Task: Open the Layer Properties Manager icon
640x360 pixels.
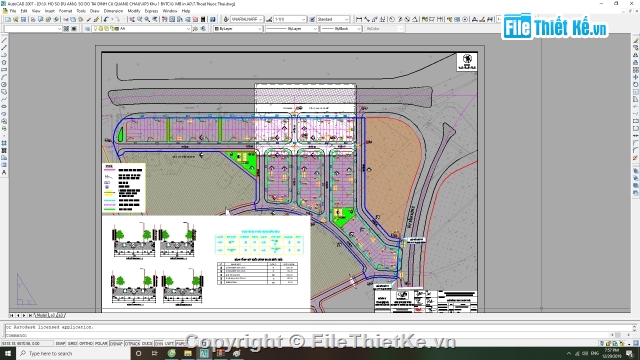Action: point(87,29)
